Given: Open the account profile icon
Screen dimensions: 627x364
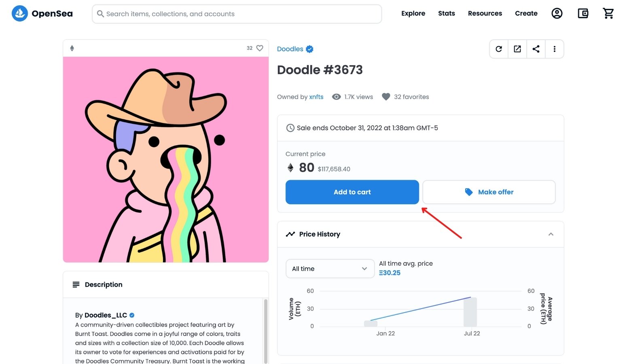Looking at the screenshot, I should pyautogui.click(x=557, y=13).
